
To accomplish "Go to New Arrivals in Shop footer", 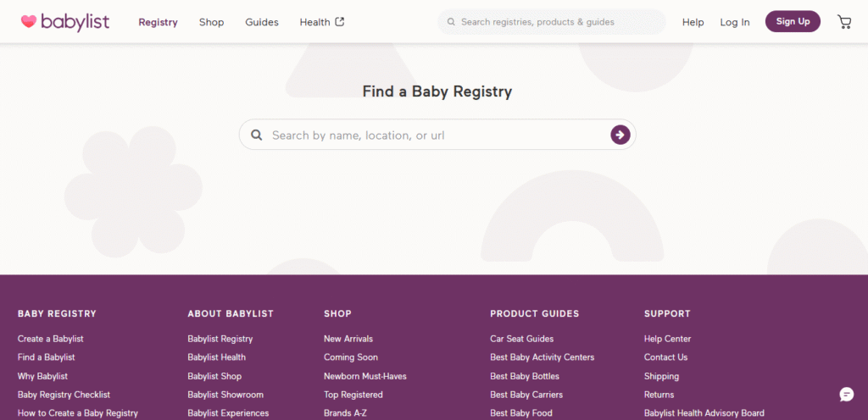I will click(348, 339).
